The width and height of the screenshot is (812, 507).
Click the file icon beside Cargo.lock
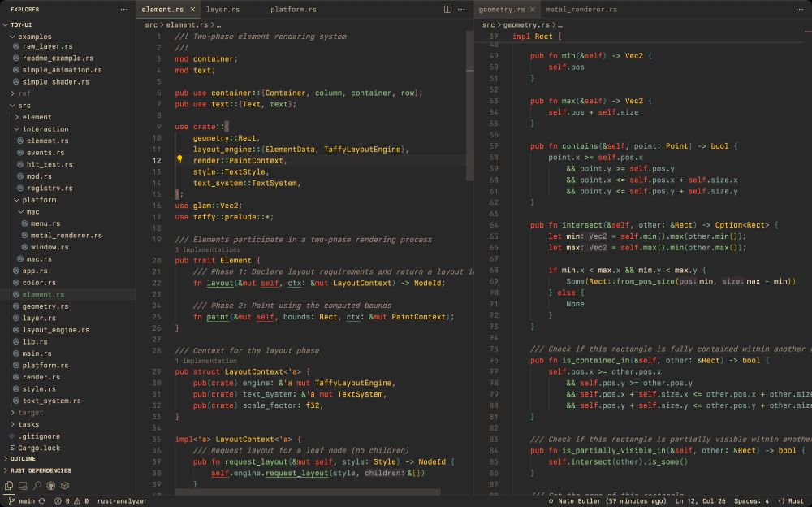(x=12, y=448)
